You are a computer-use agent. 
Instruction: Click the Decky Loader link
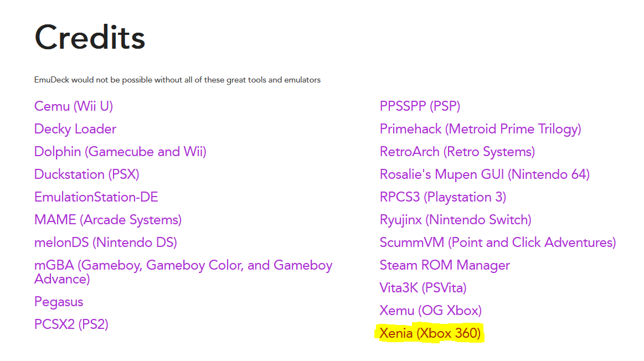pos(75,129)
